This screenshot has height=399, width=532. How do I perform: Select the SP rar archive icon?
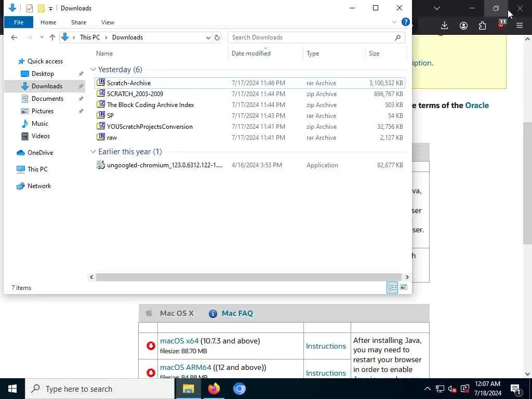click(101, 115)
